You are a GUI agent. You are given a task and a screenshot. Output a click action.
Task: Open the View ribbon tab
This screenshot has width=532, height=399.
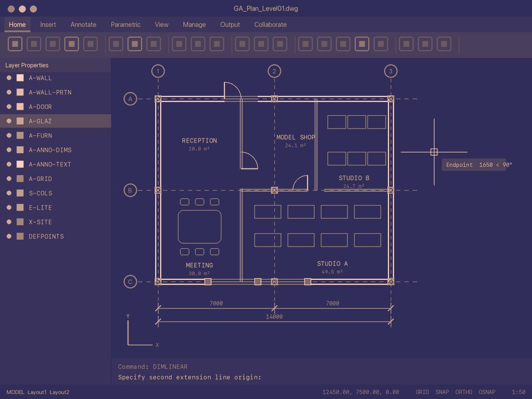pos(161,24)
